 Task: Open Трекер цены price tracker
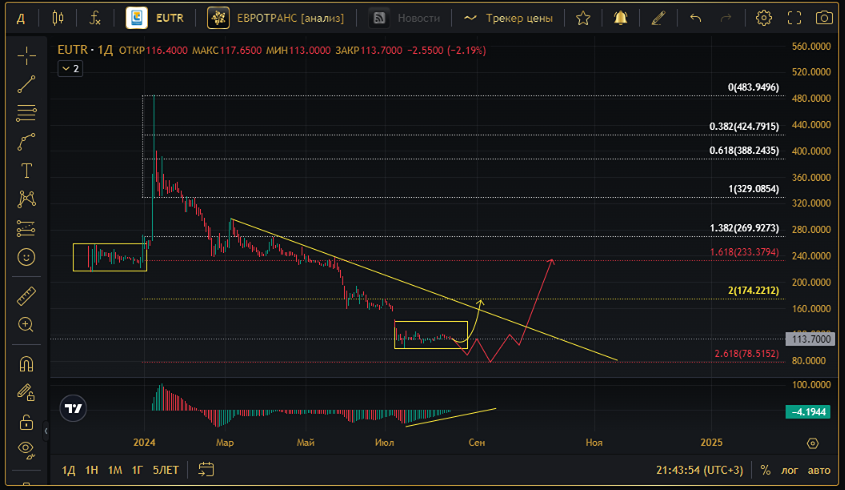click(508, 18)
